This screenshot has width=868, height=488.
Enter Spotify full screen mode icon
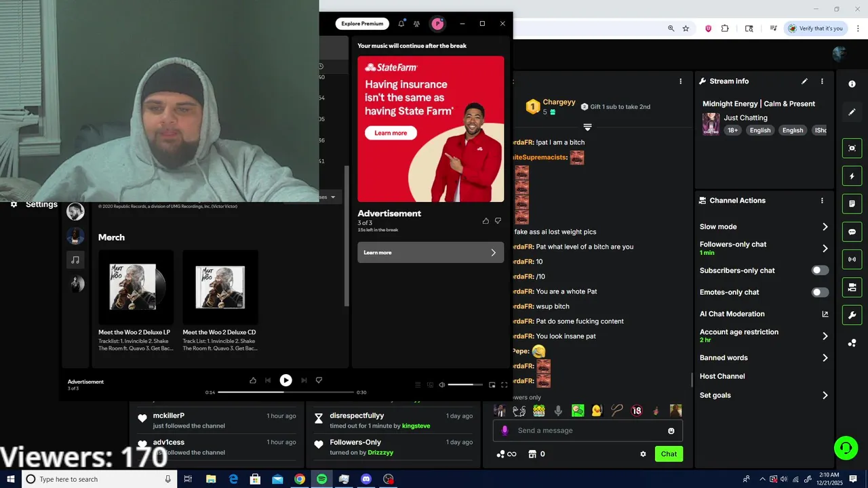[x=504, y=385]
